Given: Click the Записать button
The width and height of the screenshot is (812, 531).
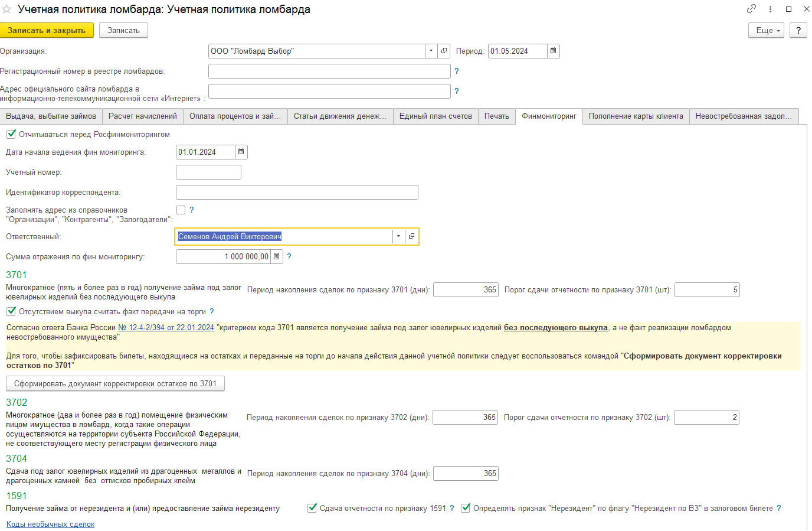Looking at the screenshot, I should pos(123,30).
